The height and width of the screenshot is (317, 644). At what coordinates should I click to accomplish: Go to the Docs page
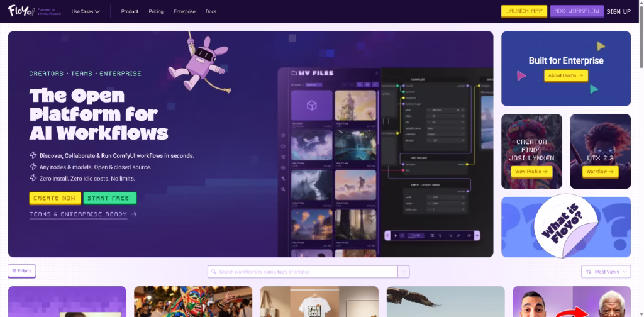[x=211, y=11]
